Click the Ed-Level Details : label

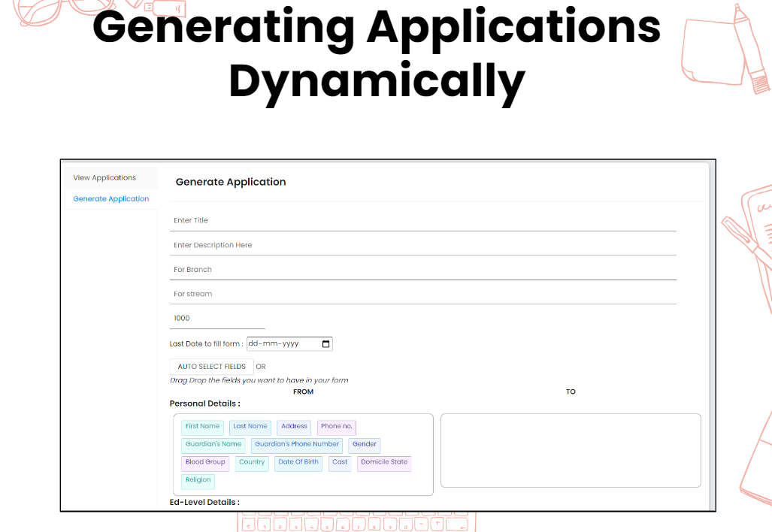click(x=204, y=503)
